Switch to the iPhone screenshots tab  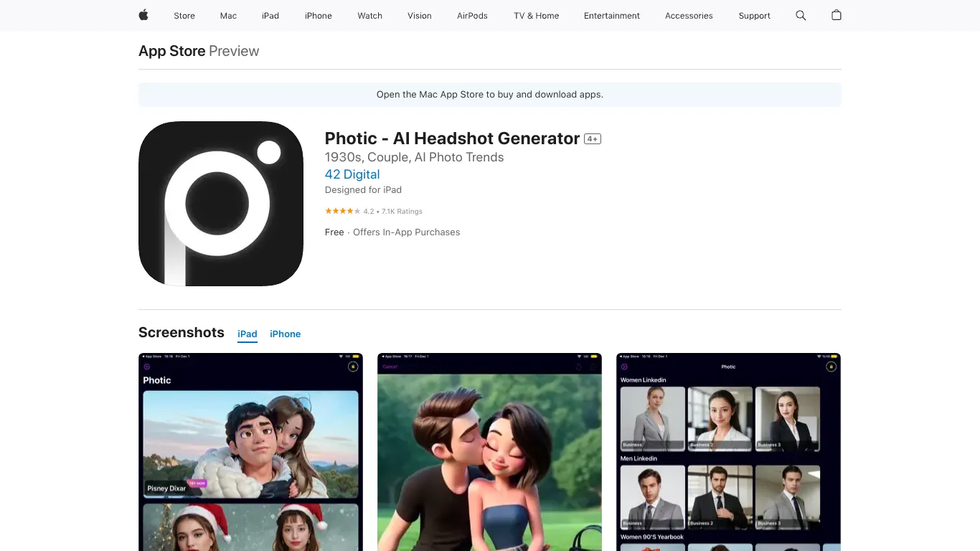click(x=285, y=334)
